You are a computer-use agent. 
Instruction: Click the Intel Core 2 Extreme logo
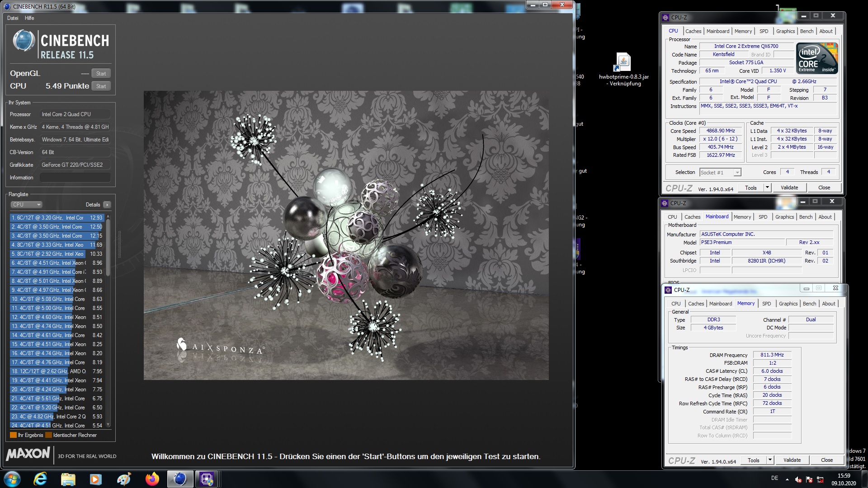[817, 58]
